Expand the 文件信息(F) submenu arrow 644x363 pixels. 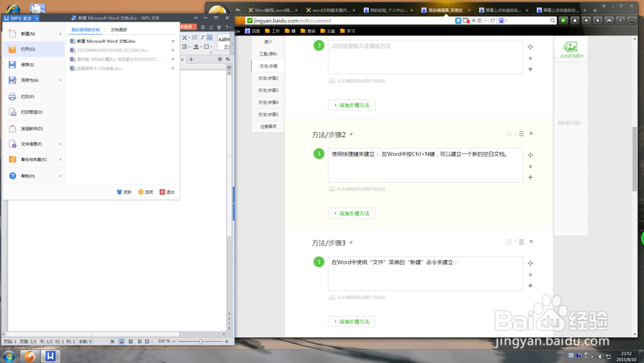pyautogui.click(x=61, y=144)
